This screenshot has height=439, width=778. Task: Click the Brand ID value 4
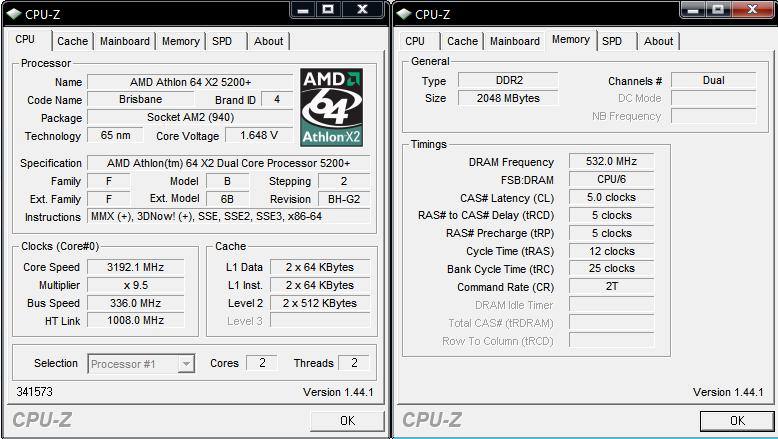277,99
